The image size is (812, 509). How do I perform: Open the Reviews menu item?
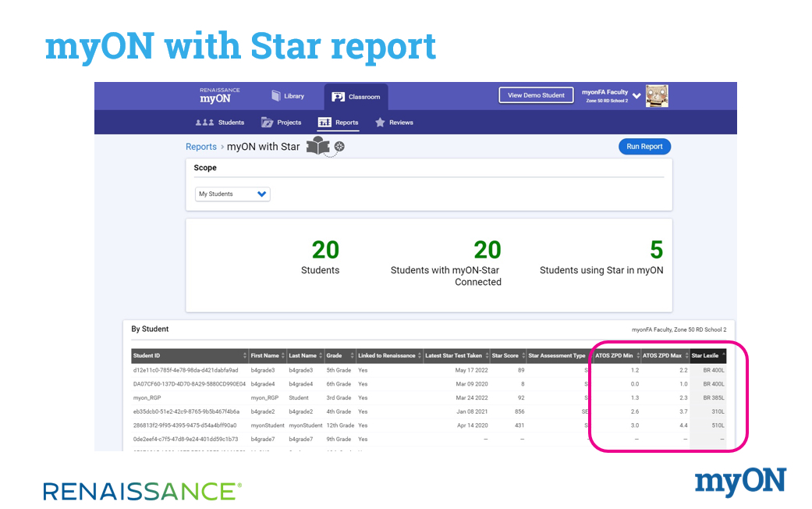pos(394,123)
